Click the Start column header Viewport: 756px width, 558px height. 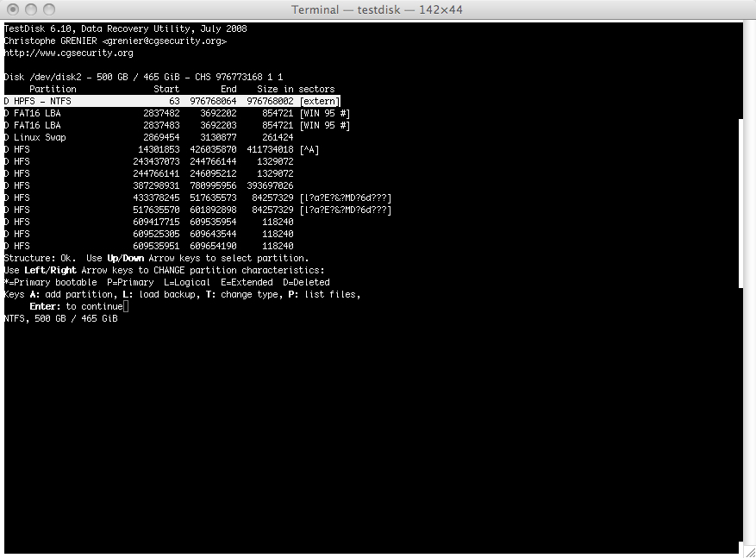166,89
